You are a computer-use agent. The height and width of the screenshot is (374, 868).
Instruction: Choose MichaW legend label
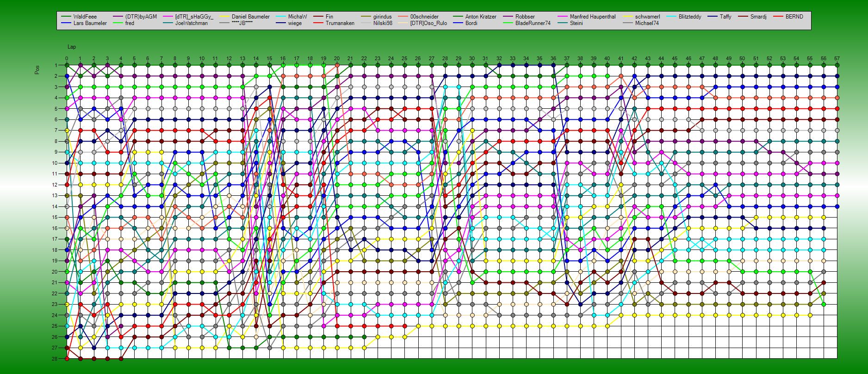coord(298,17)
